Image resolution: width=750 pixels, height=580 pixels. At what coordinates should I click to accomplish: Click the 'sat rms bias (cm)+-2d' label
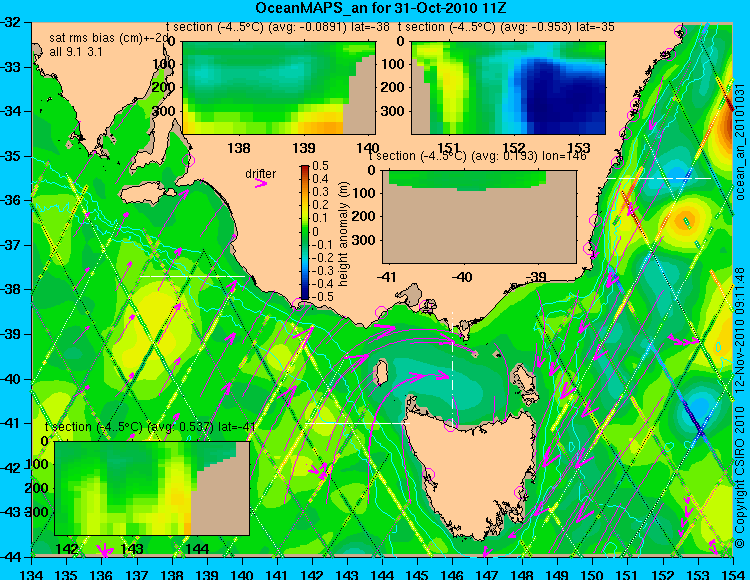[110, 39]
